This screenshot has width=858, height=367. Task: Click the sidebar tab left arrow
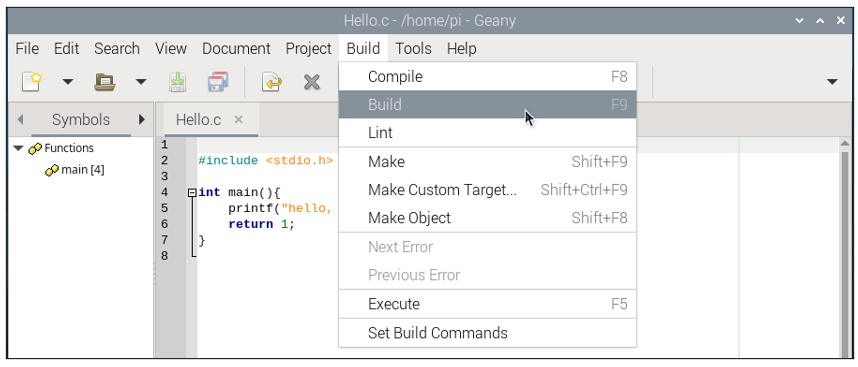(20, 119)
